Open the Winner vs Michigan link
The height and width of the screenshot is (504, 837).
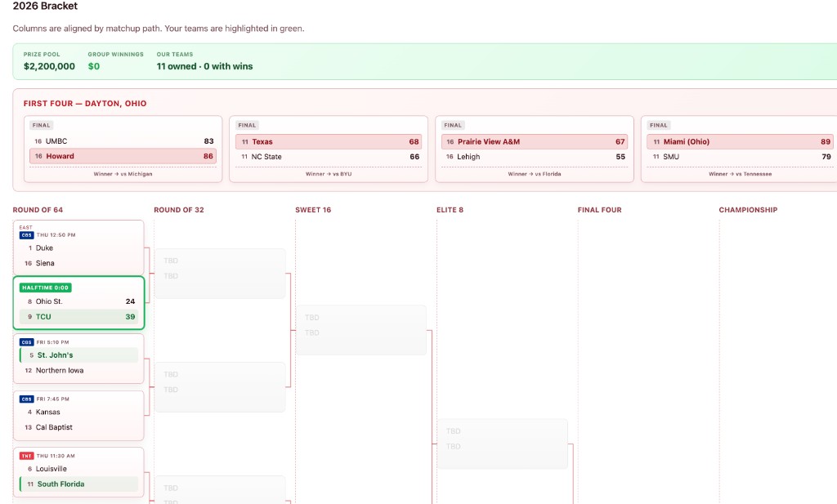(123, 174)
